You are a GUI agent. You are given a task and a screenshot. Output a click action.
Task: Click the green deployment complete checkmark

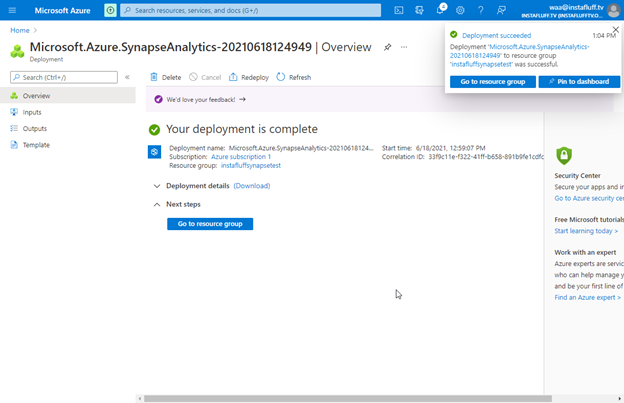(x=154, y=130)
